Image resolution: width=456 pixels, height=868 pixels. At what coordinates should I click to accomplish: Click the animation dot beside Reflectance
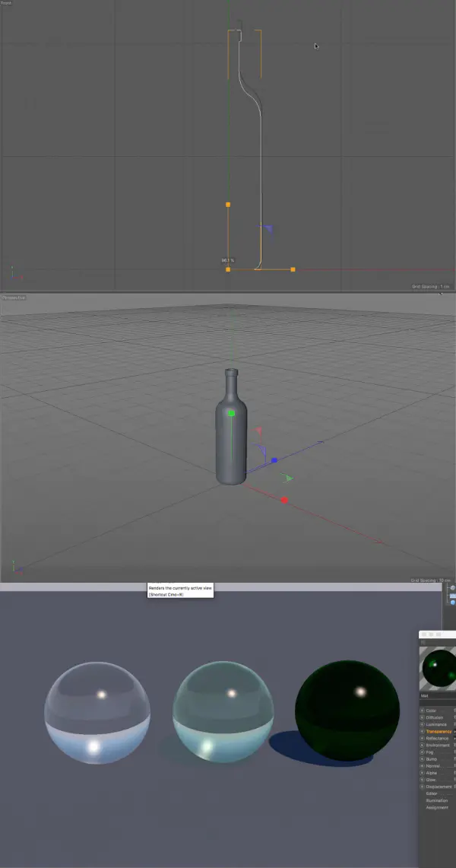coord(423,738)
